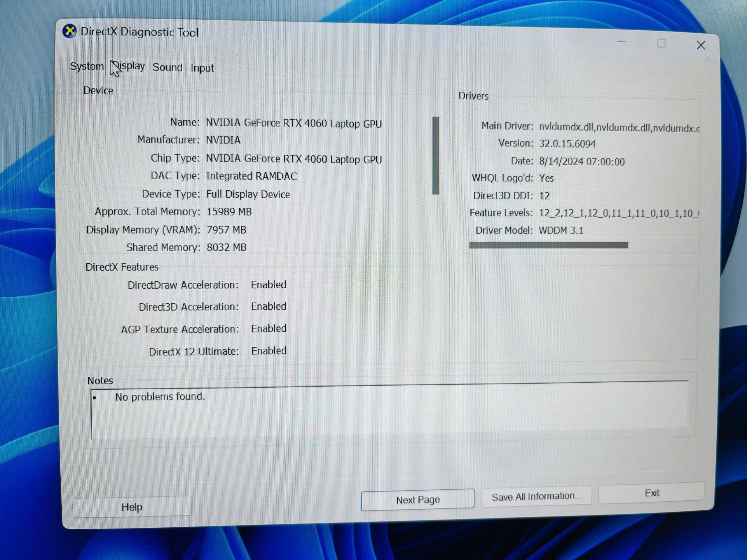This screenshot has width=747, height=560.
Task: Click the Direct3D DDI value '12'
Action: tap(544, 195)
